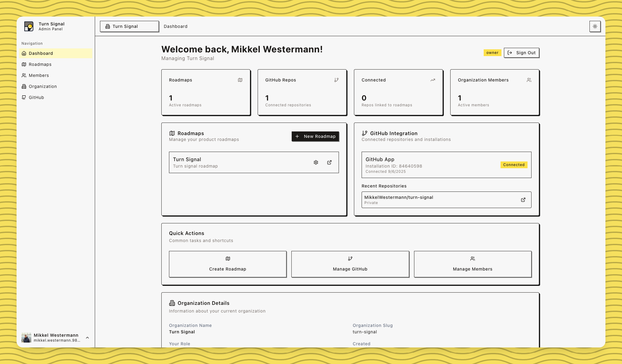The width and height of the screenshot is (622, 364).
Task: Click the Dashboard breadcrumb label
Action: [x=175, y=26]
